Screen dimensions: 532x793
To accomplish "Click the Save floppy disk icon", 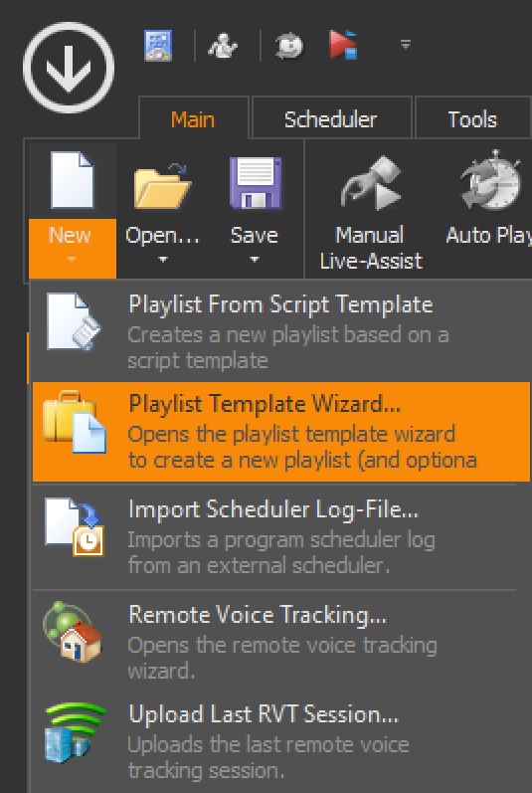I will (255, 182).
